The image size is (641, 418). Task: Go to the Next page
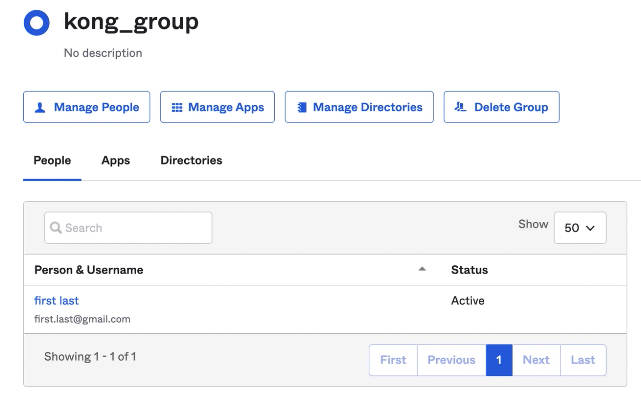(536, 360)
